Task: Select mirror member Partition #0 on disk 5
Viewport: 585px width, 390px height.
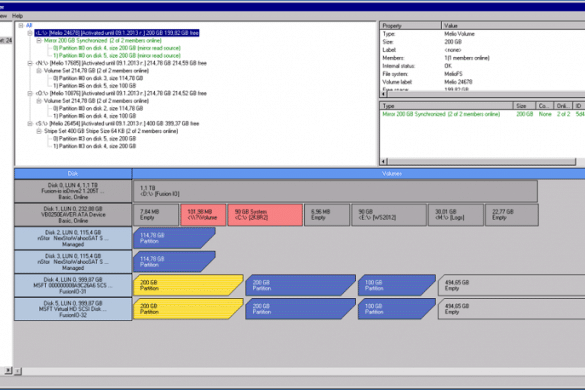Action: [117, 56]
